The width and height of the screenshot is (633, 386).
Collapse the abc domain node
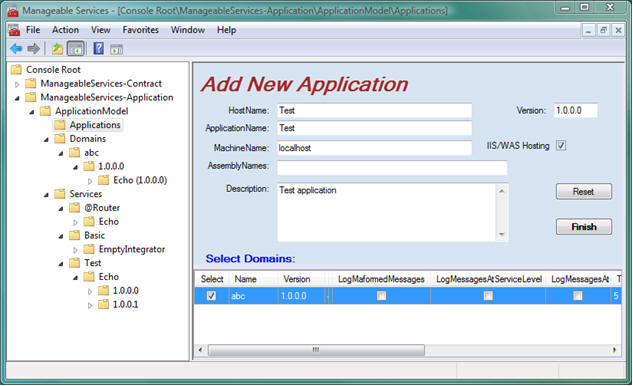click(x=61, y=153)
